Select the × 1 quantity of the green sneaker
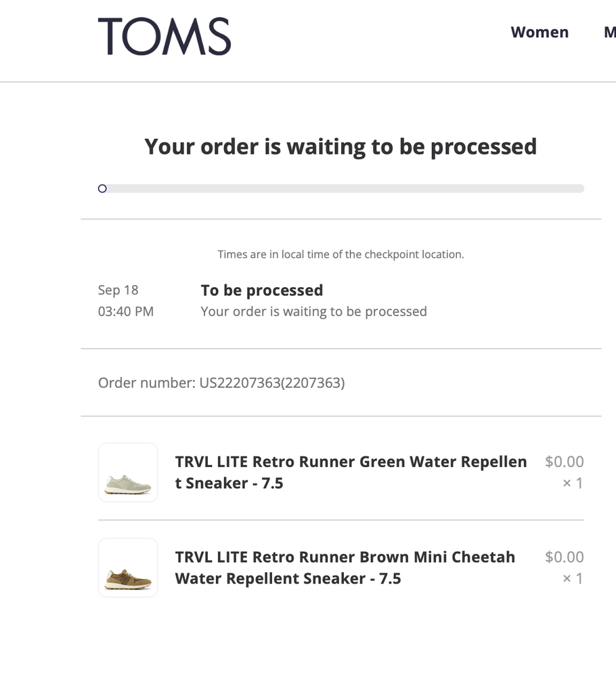This screenshot has width=616, height=677. tap(572, 483)
